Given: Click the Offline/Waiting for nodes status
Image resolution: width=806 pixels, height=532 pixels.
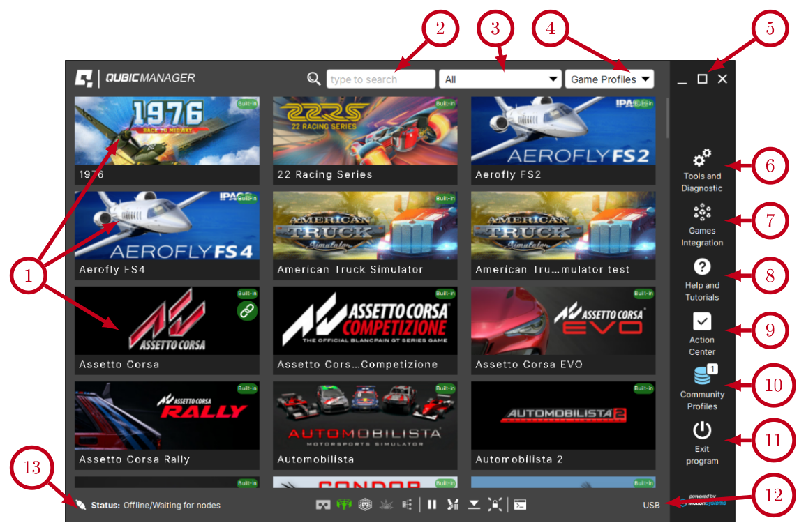Looking at the screenshot, I should pos(172,506).
